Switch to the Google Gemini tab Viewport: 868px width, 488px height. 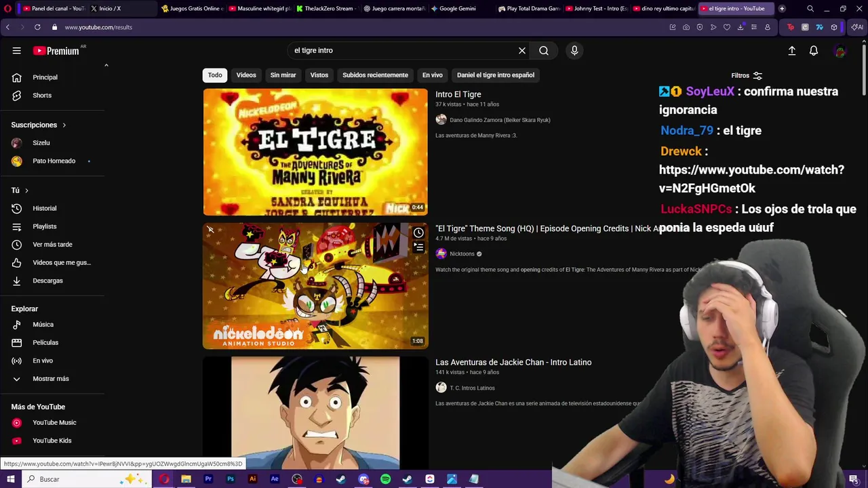(457, 9)
